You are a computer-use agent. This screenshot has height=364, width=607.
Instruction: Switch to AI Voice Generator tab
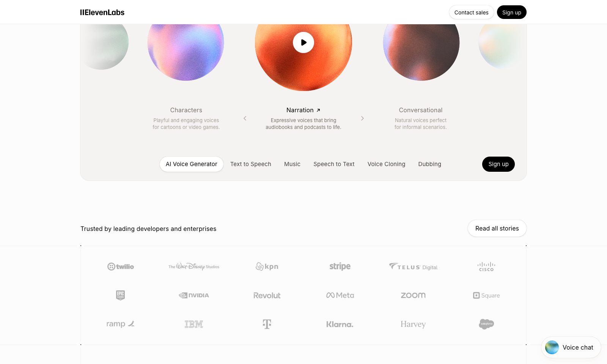[191, 164]
